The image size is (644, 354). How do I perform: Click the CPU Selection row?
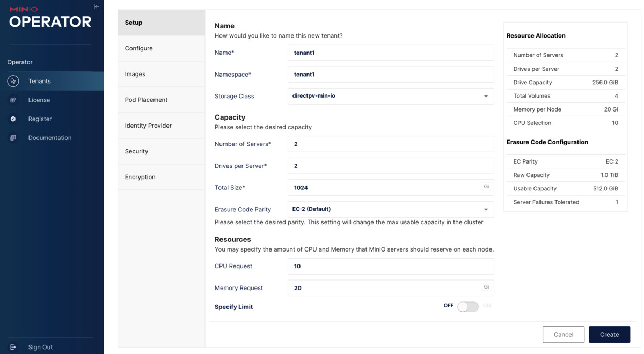click(566, 123)
